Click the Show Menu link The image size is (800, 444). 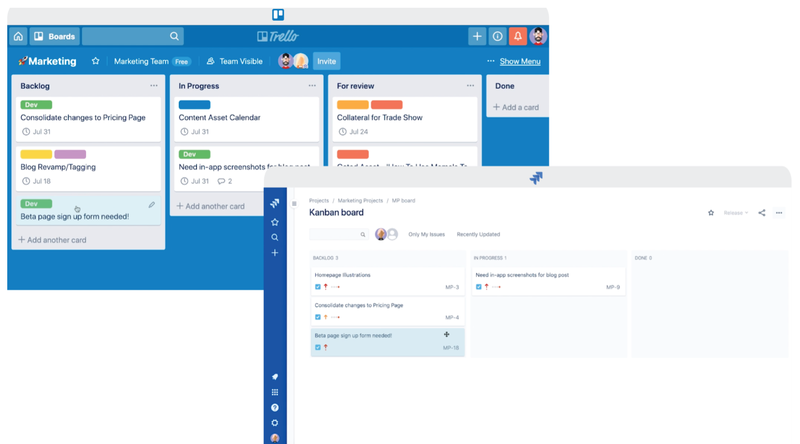520,61
